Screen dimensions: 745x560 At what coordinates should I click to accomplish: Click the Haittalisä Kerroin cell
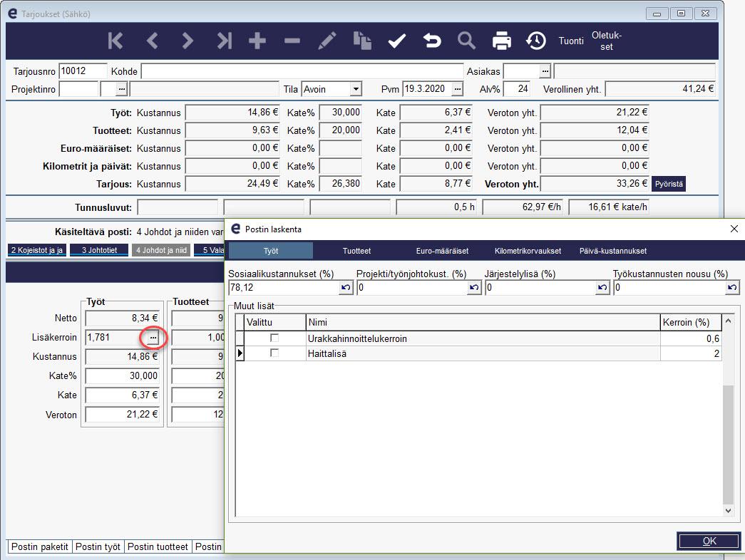[x=691, y=353]
